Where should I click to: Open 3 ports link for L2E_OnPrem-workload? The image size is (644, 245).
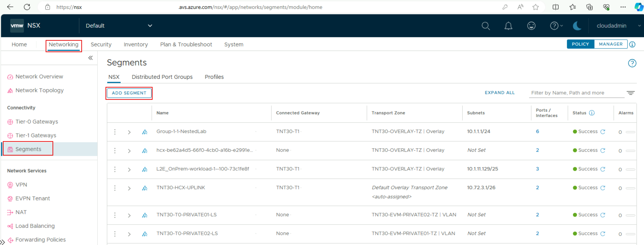pos(537,169)
